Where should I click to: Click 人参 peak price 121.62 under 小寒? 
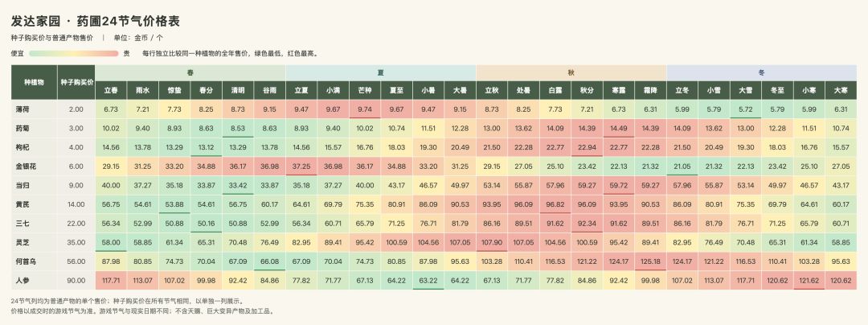coord(809,280)
